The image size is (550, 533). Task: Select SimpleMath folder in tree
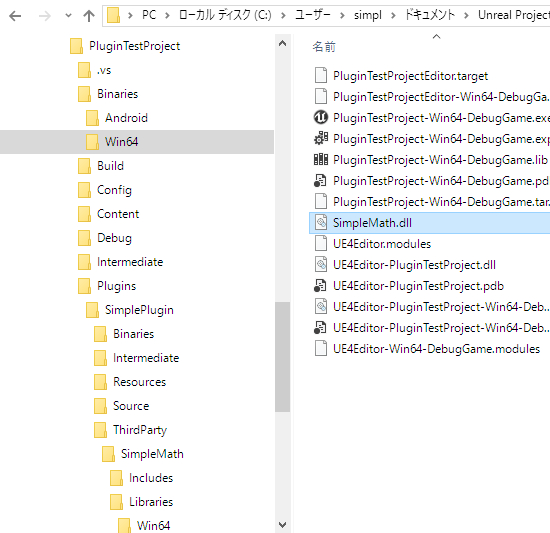(x=152, y=454)
